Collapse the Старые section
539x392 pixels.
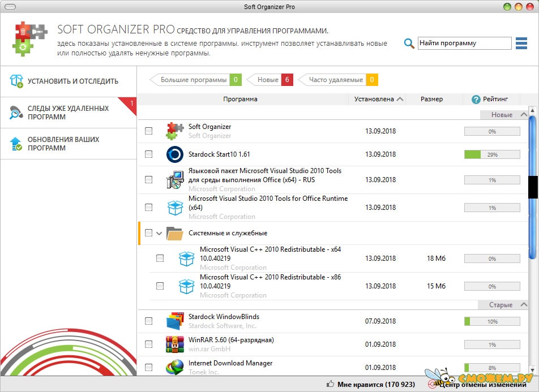(x=524, y=304)
